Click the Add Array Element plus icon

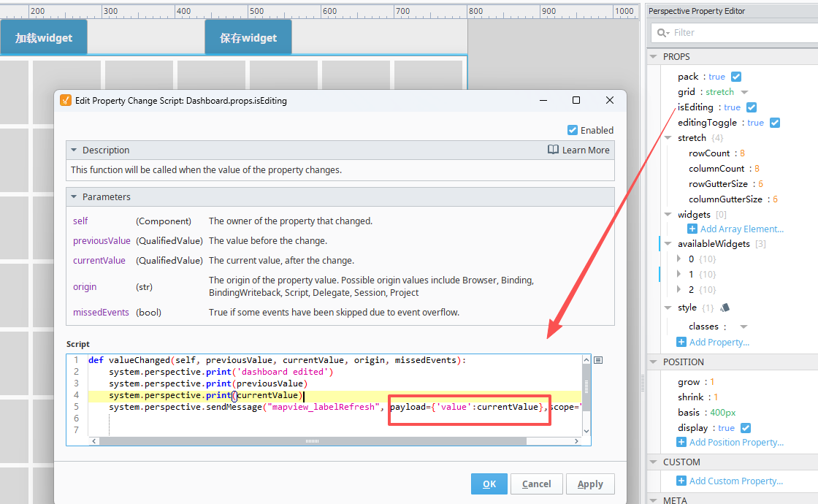click(692, 229)
